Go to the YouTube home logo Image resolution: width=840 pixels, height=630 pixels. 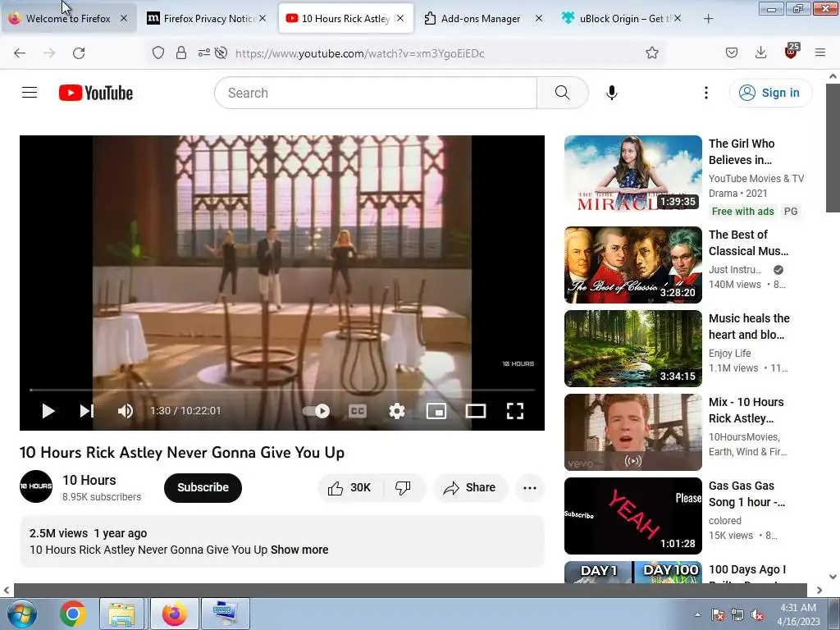pyautogui.click(x=96, y=93)
